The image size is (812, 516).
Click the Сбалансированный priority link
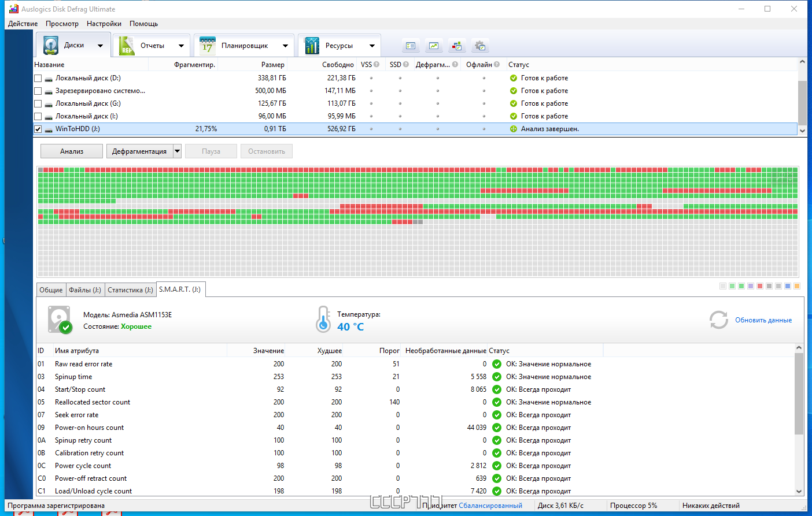490,506
